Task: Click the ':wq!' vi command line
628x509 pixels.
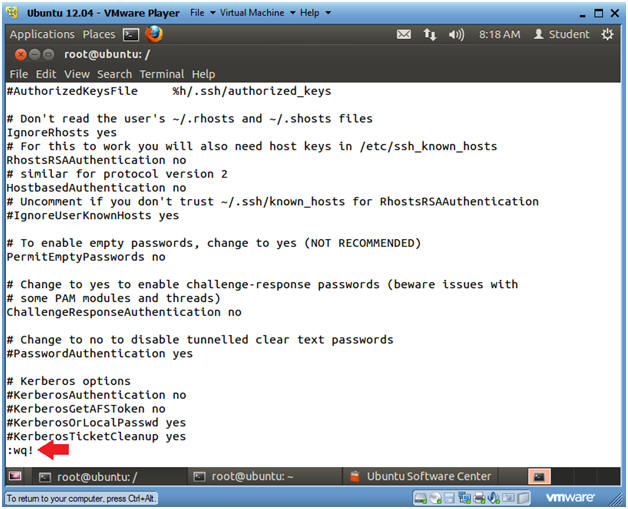Action: [20, 451]
